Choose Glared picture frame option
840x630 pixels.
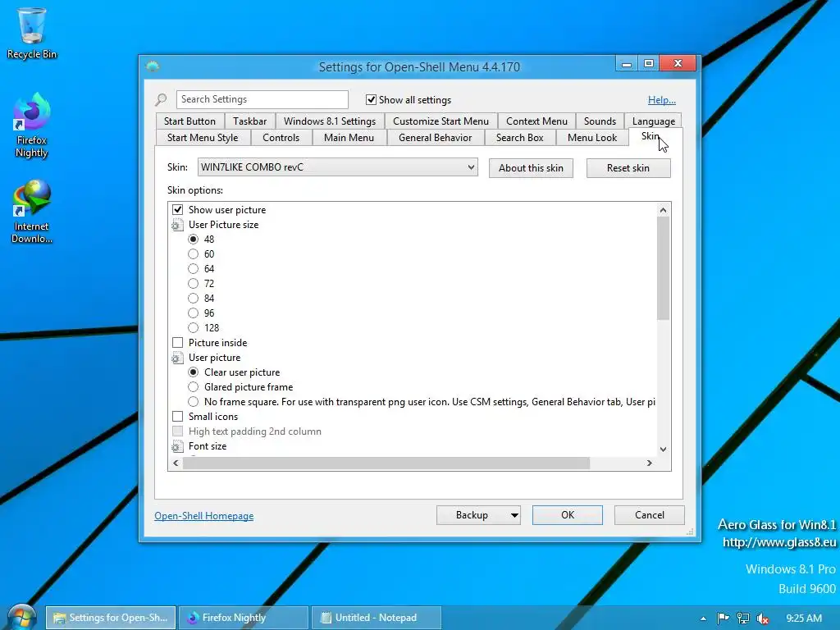coord(193,387)
